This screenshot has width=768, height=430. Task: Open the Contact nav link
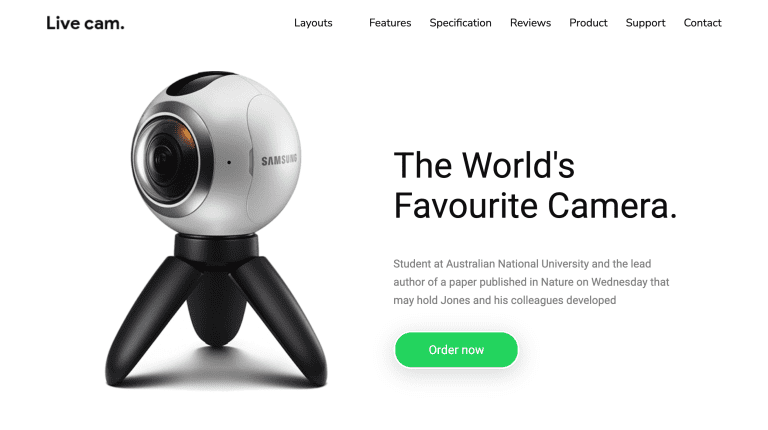click(x=702, y=23)
